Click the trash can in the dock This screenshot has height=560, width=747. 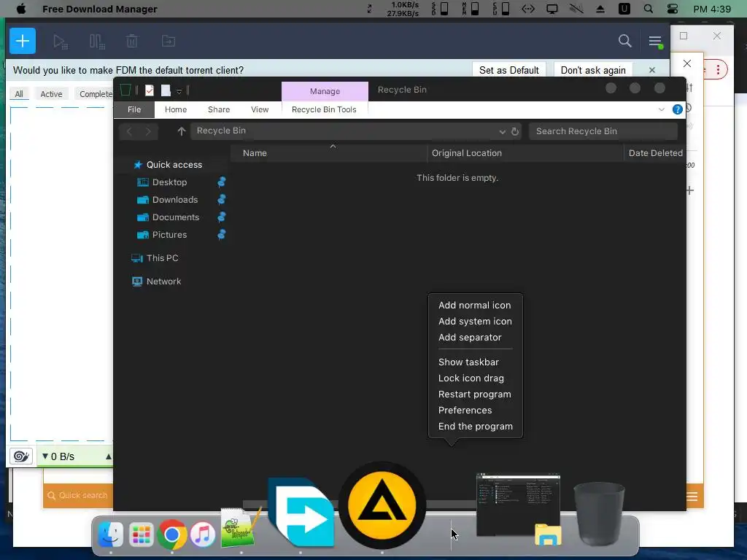coord(599,513)
